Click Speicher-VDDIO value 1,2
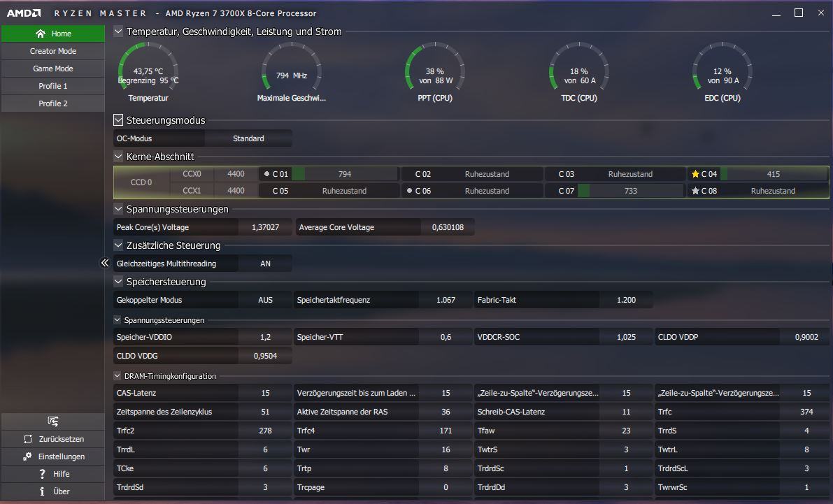Image resolution: width=833 pixels, height=504 pixels. [x=265, y=337]
